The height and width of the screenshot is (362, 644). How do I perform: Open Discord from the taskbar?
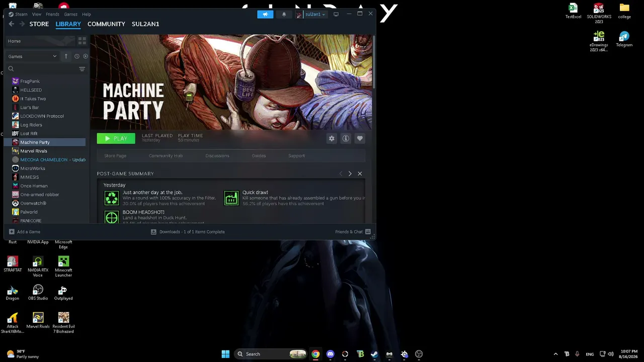pos(330,354)
